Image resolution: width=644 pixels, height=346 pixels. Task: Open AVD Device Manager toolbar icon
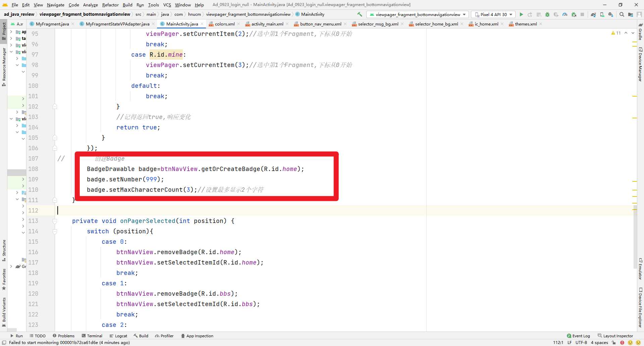pos(602,14)
